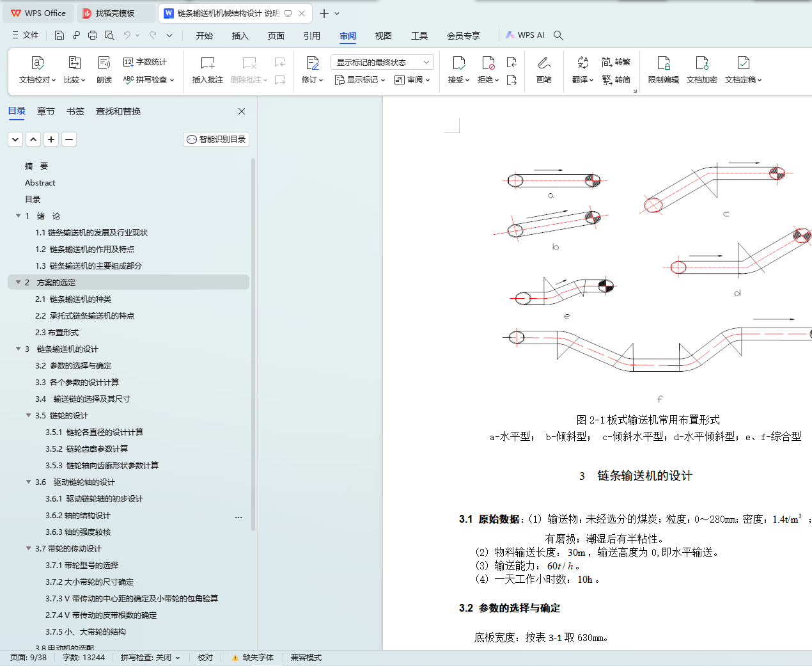Screen dimensions: 812x666
Task: Open 文档加密 document encryption
Action: pos(702,70)
